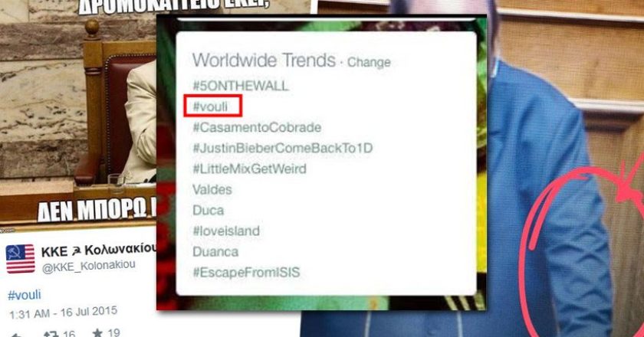
Task: Open the #loveisland trend
Action: point(226,231)
